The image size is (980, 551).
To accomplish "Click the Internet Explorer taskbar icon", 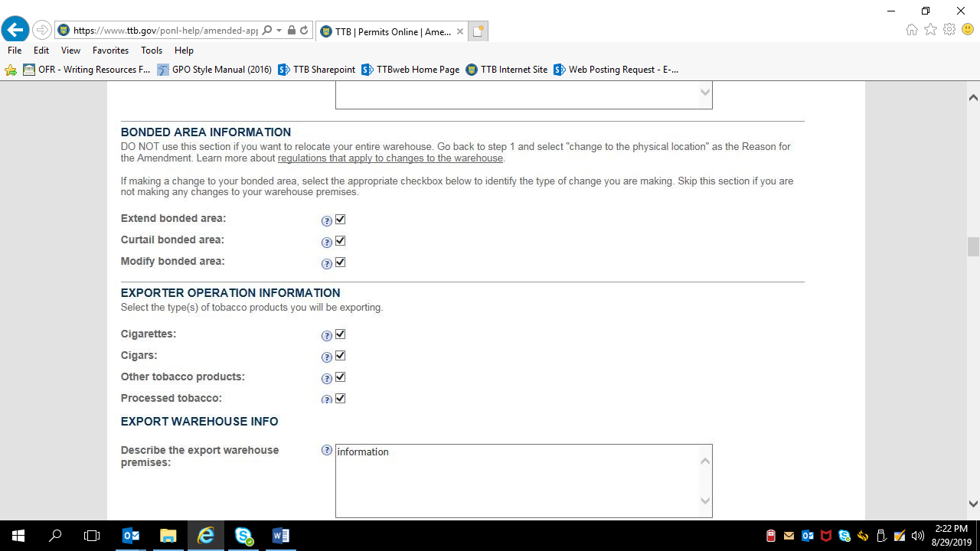I will [x=206, y=536].
